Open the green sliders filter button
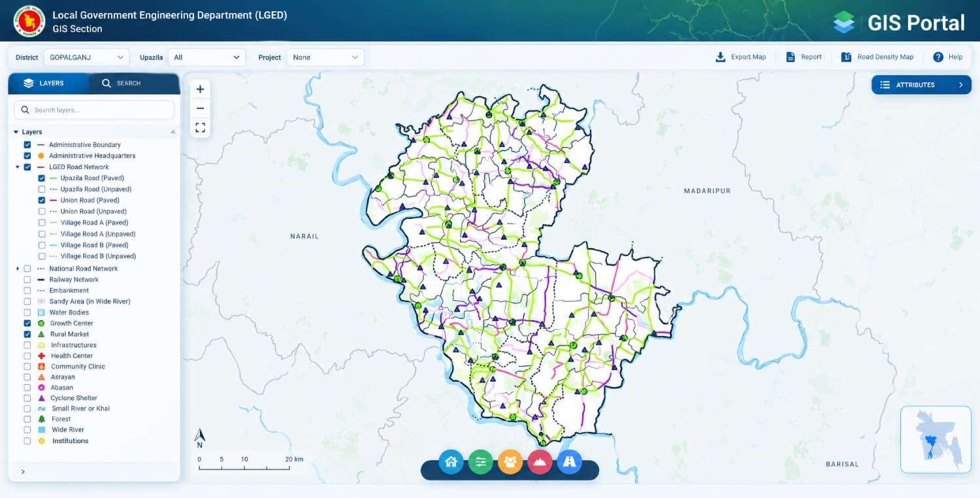The height and width of the screenshot is (498, 980). (x=481, y=461)
